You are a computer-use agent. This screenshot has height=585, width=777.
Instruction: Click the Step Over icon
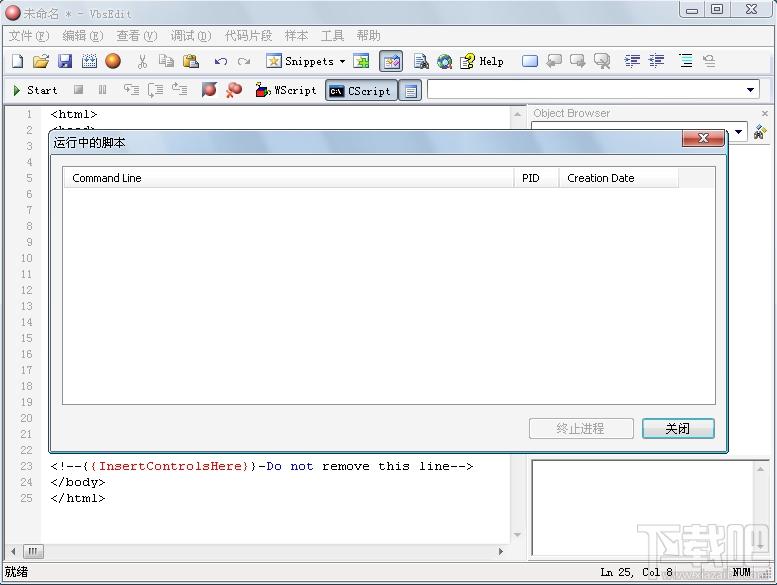click(x=155, y=90)
